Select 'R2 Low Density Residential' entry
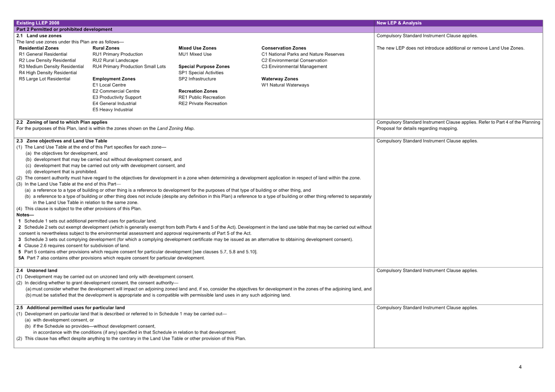This screenshot has width=555, height=392. pyautogui.click(x=47, y=61)
